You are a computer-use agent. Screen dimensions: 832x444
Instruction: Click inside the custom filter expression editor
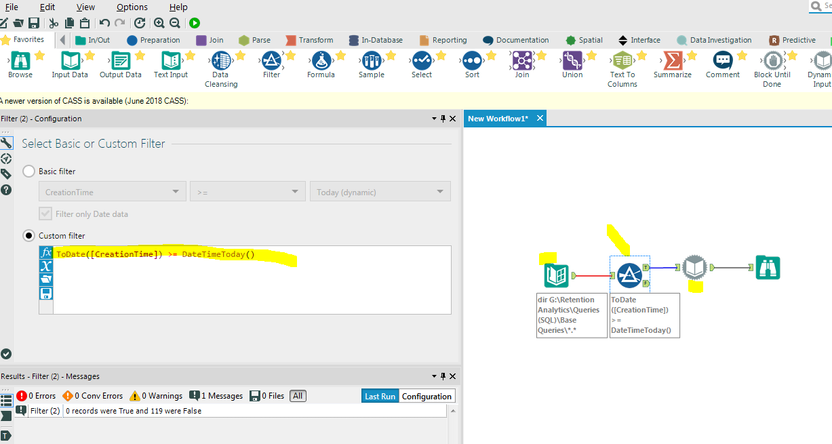(x=252, y=280)
